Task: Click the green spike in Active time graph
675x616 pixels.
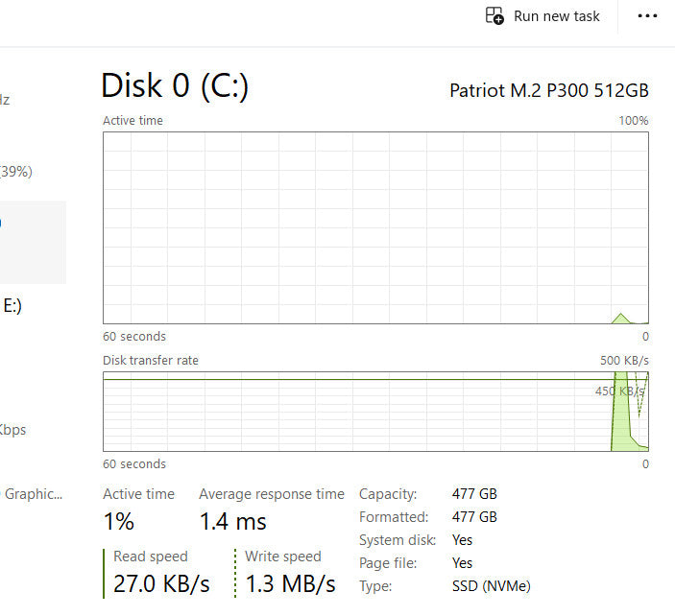Action: point(620,318)
